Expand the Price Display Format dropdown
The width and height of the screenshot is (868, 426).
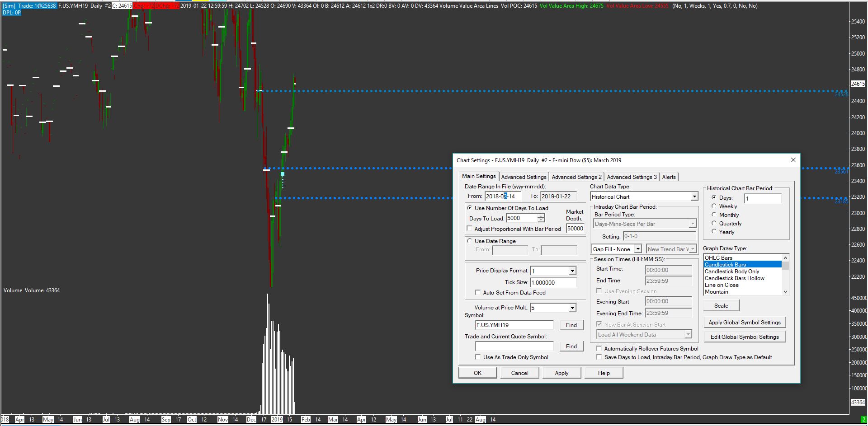(x=572, y=271)
